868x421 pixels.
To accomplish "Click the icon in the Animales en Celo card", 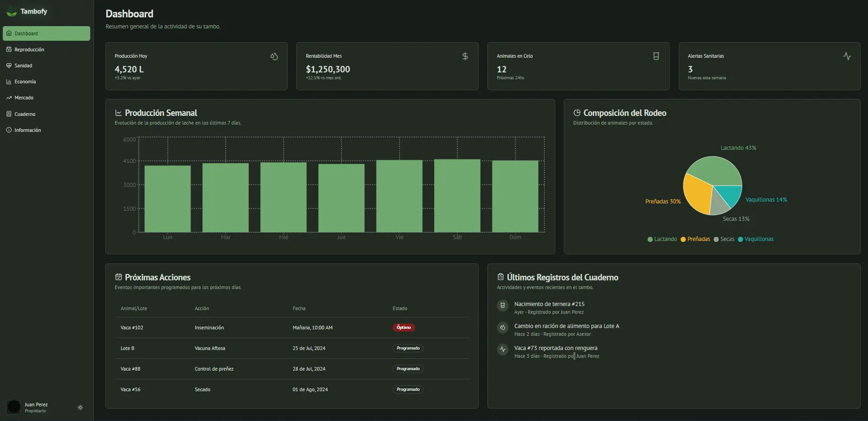I will click(x=656, y=56).
